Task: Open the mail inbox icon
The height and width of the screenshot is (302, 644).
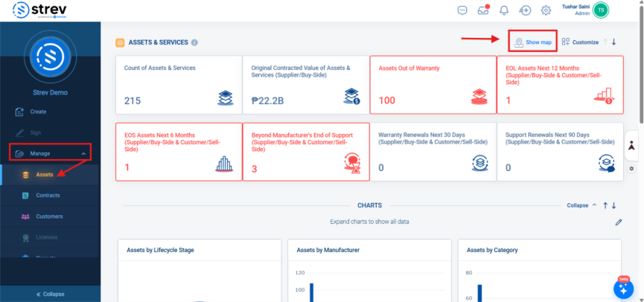Action: (484, 10)
